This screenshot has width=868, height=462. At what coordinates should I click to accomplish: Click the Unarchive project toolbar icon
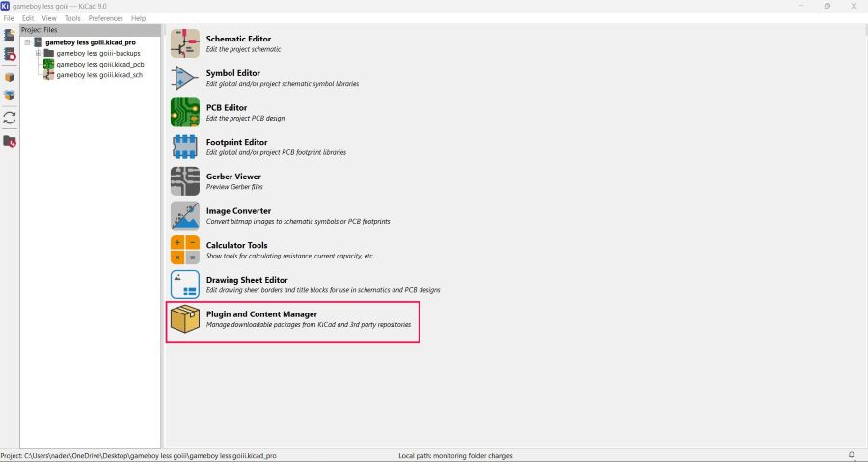point(10,95)
